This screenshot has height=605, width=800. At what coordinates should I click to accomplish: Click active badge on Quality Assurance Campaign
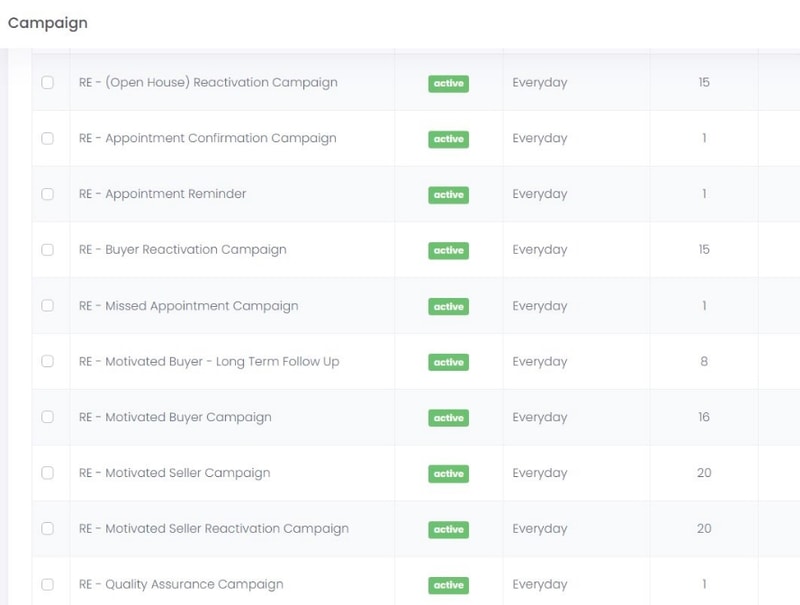(448, 585)
